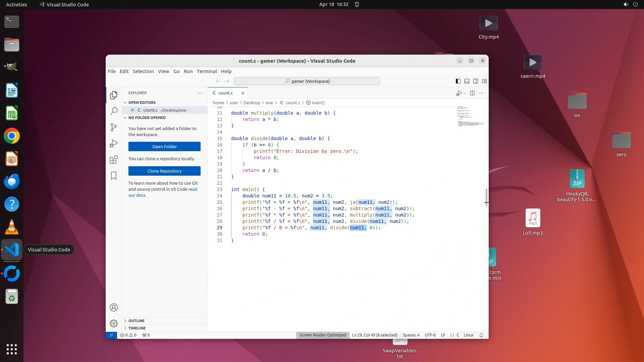Select the count.c editor tab
Screen dimensions: 644x362
(x=225, y=93)
